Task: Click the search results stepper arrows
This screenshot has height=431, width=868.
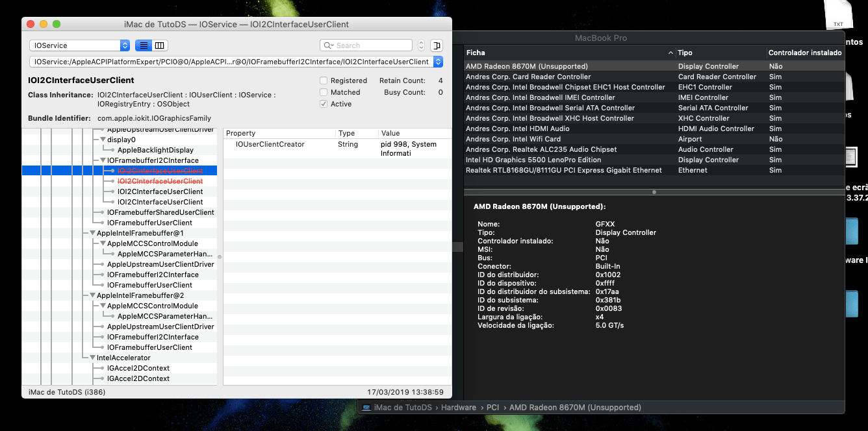Action: pos(421,45)
